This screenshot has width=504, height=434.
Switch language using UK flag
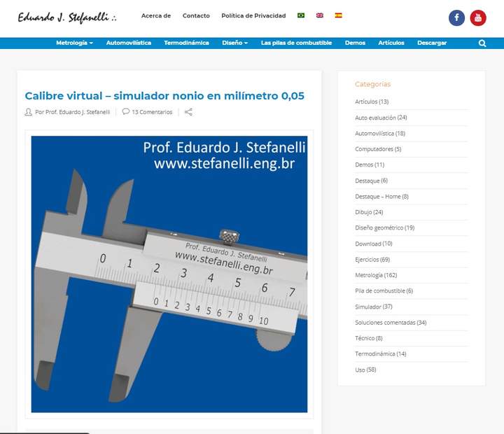coord(320,15)
